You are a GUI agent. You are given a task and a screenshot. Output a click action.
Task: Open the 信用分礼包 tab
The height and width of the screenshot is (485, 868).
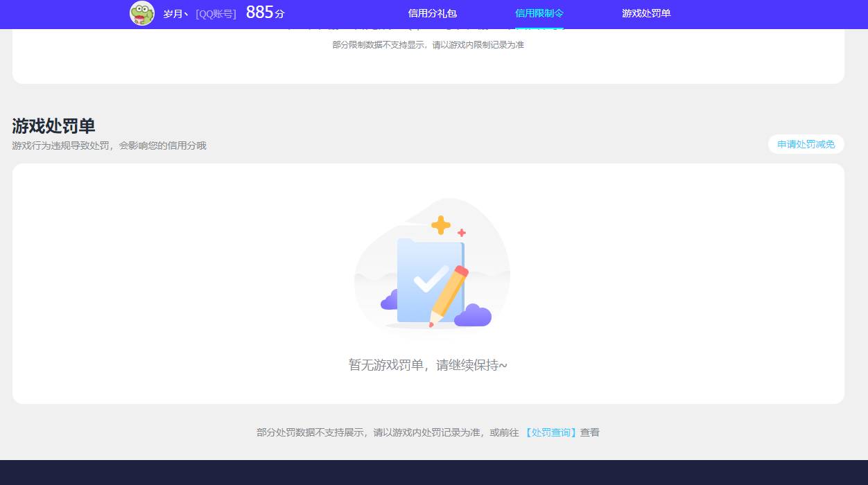(x=433, y=14)
